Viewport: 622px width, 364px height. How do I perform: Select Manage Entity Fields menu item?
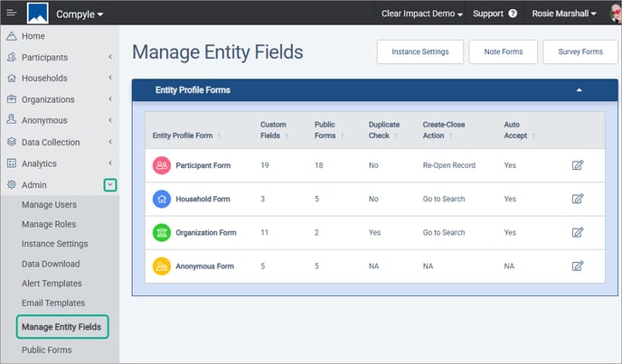coord(61,327)
